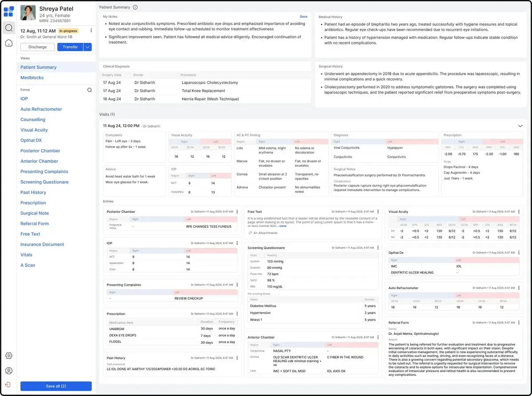Select Medblocks view
Viewport: 532px width, 396px height.
click(x=32, y=78)
